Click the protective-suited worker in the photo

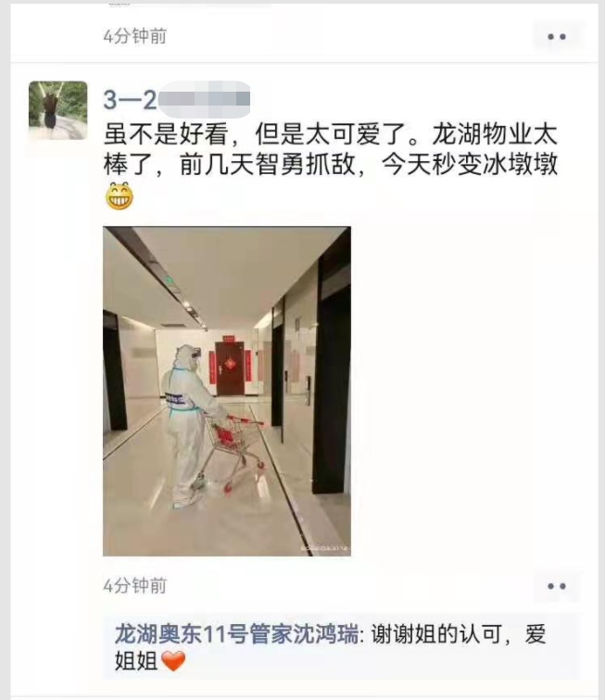point(188,425)
